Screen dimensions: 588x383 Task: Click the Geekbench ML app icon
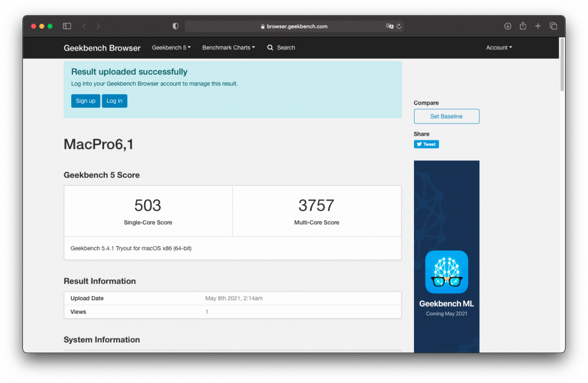(x=446, y=272)
